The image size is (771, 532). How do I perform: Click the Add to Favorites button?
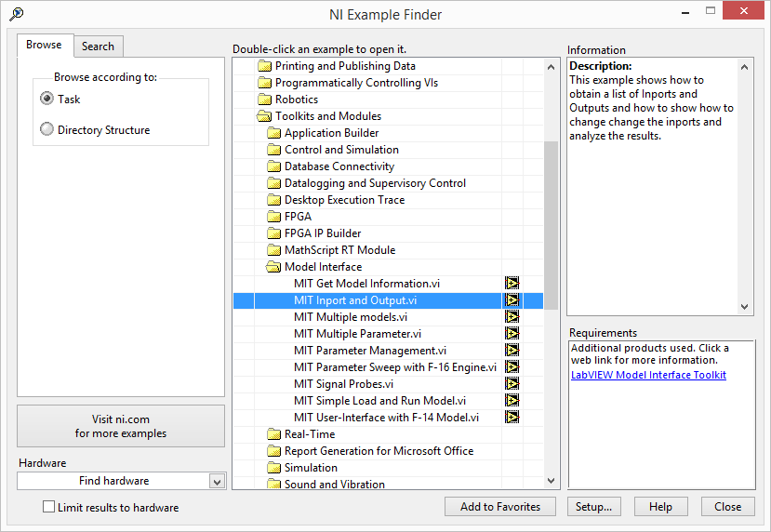click(x=500, y=507)
